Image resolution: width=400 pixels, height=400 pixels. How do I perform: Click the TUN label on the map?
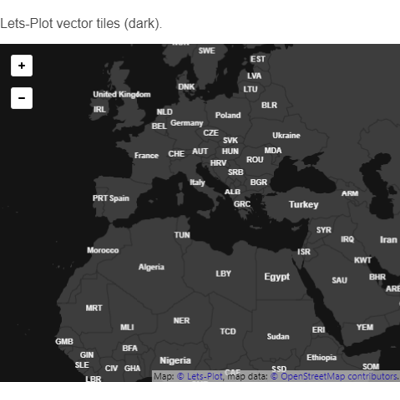182,235
